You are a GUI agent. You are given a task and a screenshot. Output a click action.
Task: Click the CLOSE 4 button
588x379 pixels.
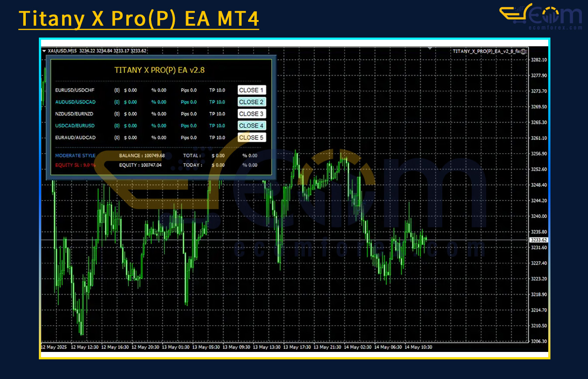pyautogui.click(x=252, y=126)
